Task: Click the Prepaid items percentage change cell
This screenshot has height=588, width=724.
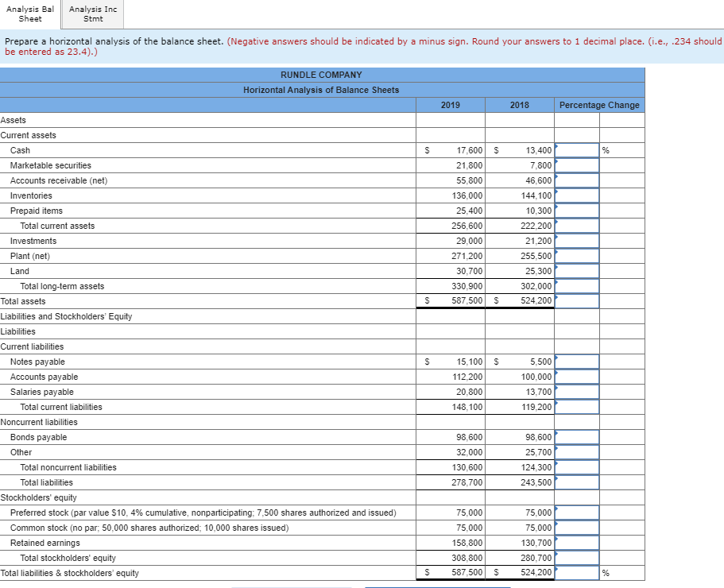Action: [x=577, y=211]
